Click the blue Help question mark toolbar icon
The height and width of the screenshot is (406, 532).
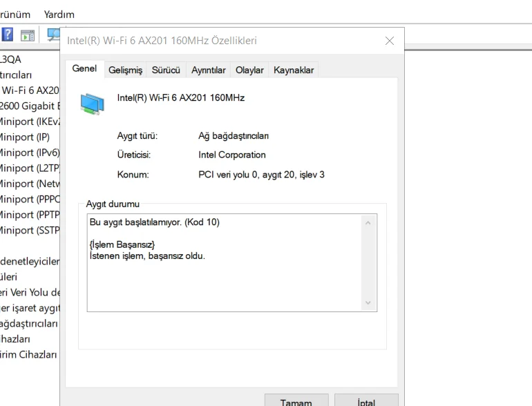[8, 35]
